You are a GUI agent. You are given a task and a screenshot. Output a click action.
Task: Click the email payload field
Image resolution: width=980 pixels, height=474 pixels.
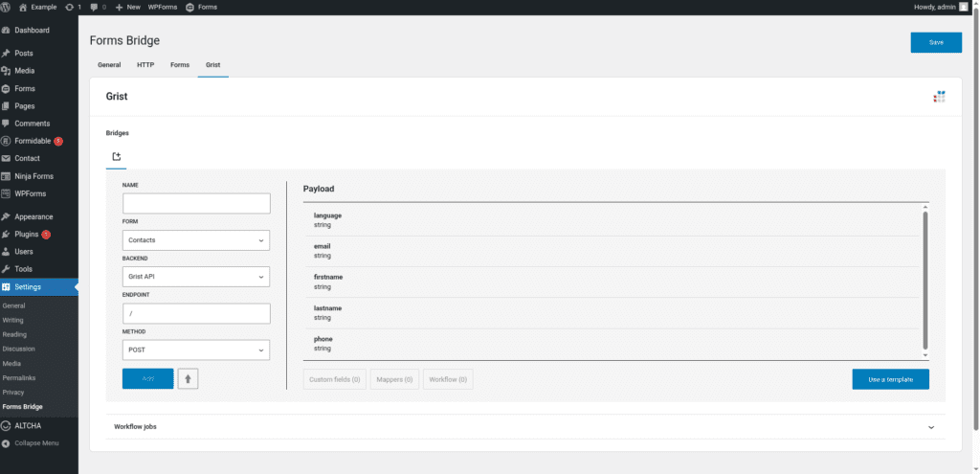click(x=612, y=251)
